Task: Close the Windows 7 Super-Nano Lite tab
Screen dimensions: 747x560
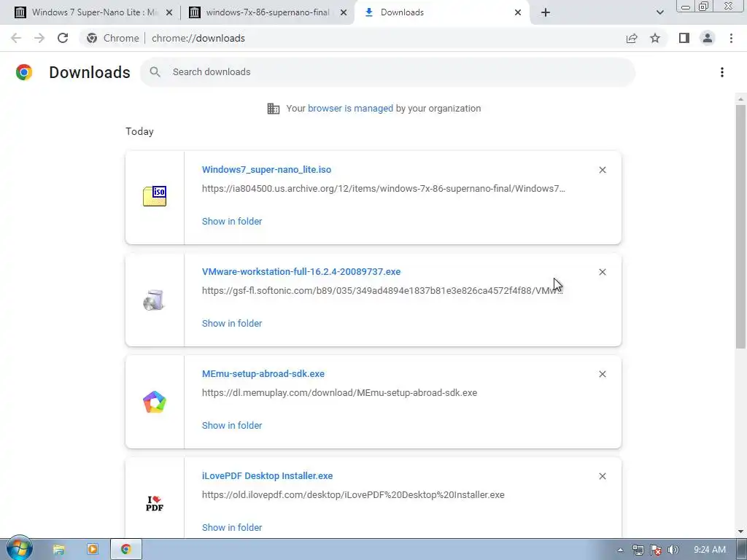Action: coord(169,12)
